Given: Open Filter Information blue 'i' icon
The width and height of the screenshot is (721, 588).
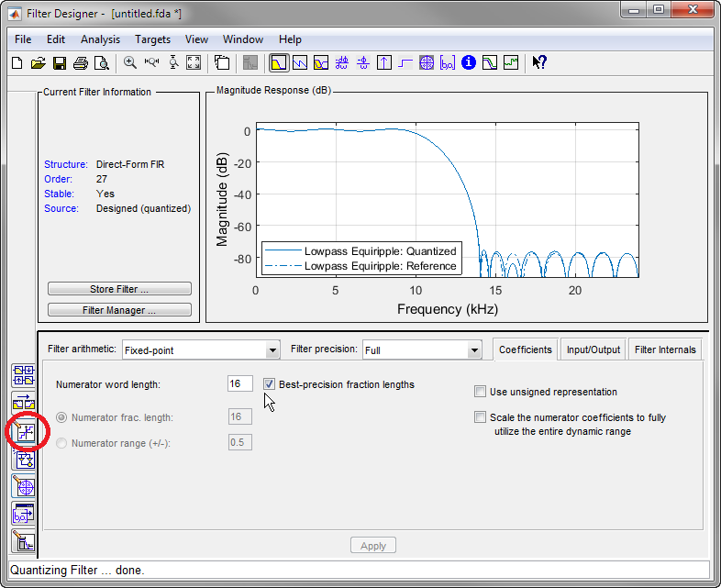Looking at the screenshot, I should [469, 63].
